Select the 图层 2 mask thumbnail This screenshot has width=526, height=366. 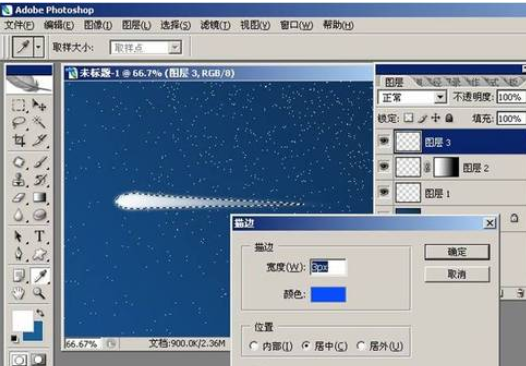(446, 167)
